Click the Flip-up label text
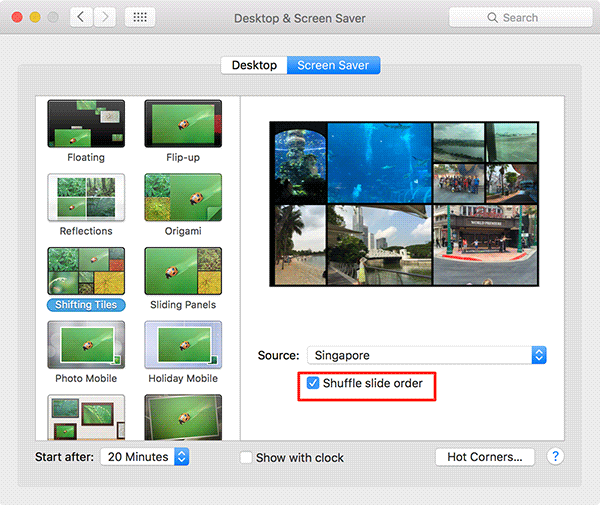This screenshot has height=505, width=600. pyautogui.click(x=183, y=158)
